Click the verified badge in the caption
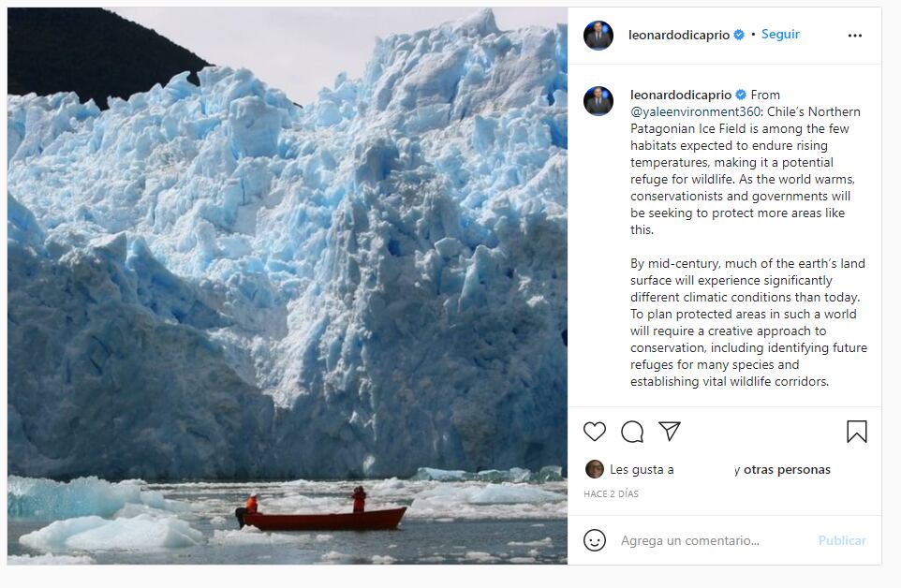 [741, 95]
